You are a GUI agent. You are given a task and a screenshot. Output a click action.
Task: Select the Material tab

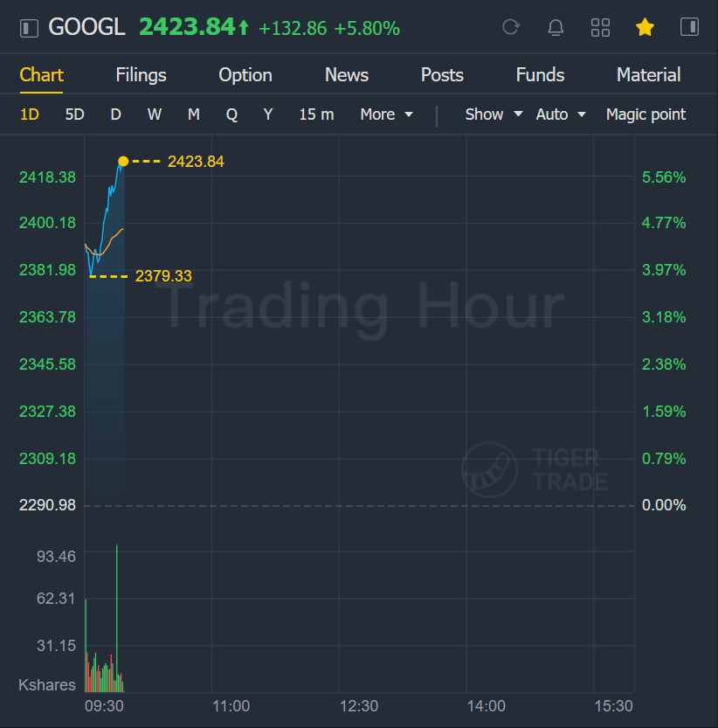tap(648, 75)
